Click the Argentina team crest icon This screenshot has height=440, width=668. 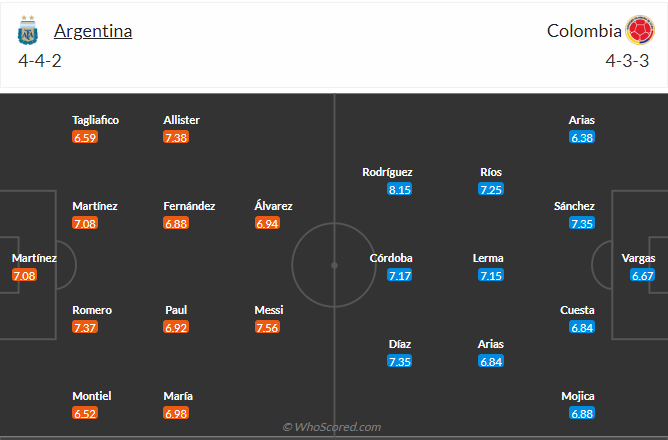pyautogui.click(x=27, y=31)
